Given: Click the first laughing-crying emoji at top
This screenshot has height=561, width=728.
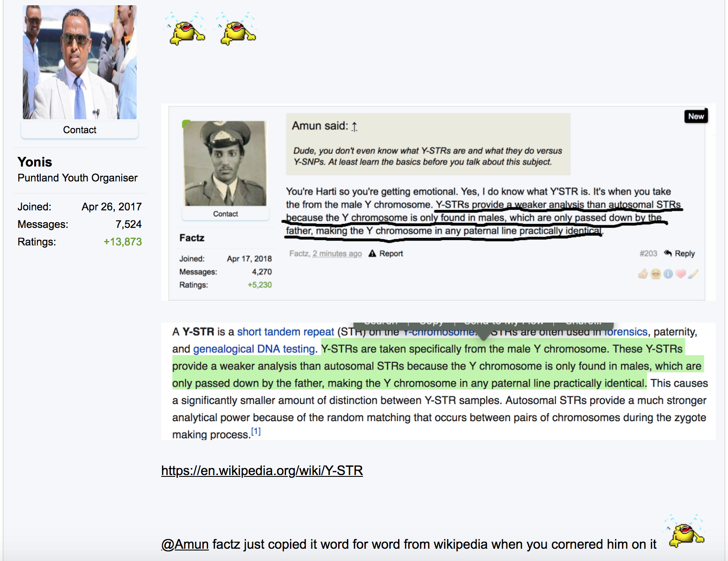Looking at the screenshot, I should click(187, 30).
